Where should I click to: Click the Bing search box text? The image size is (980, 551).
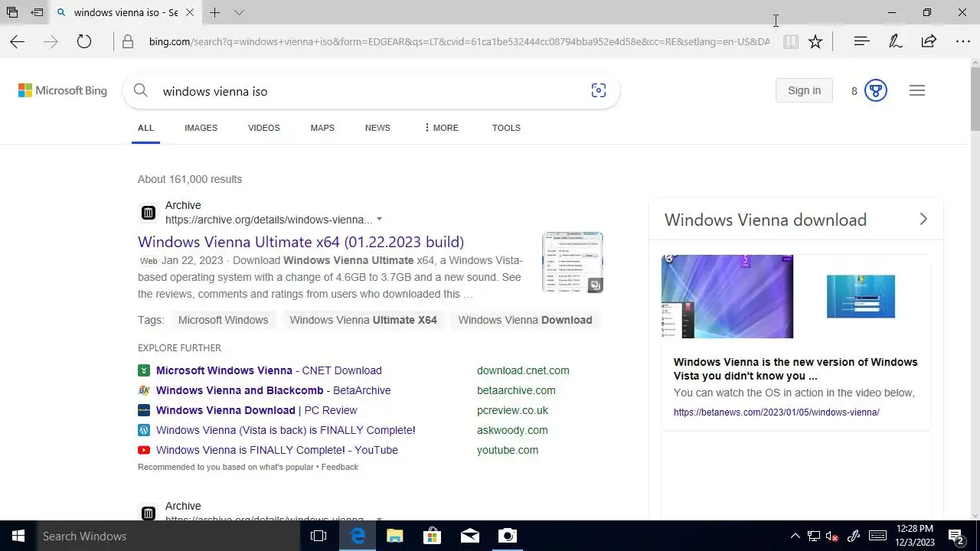[x=215, y=91]
